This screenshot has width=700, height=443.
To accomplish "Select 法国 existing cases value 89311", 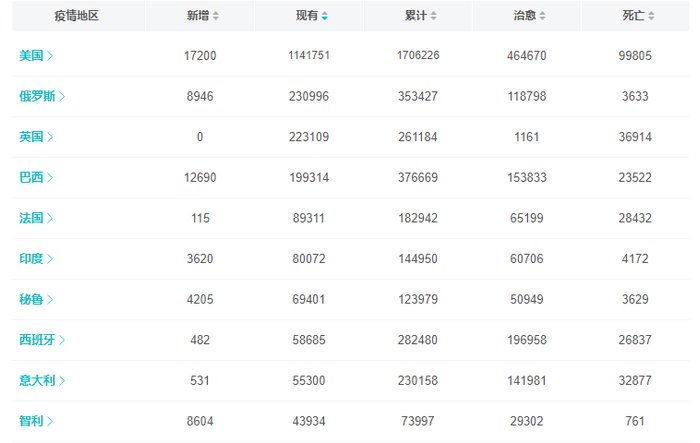I will (x=309, y=218).
